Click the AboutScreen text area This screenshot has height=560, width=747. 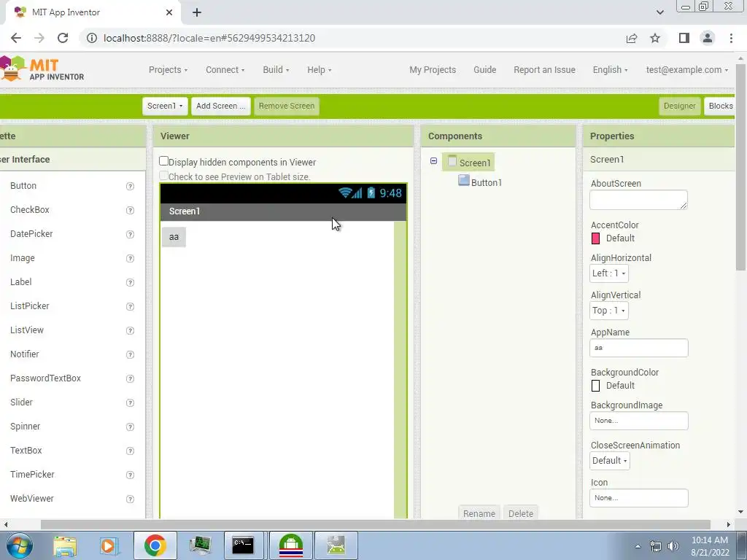tap(638, 200)
